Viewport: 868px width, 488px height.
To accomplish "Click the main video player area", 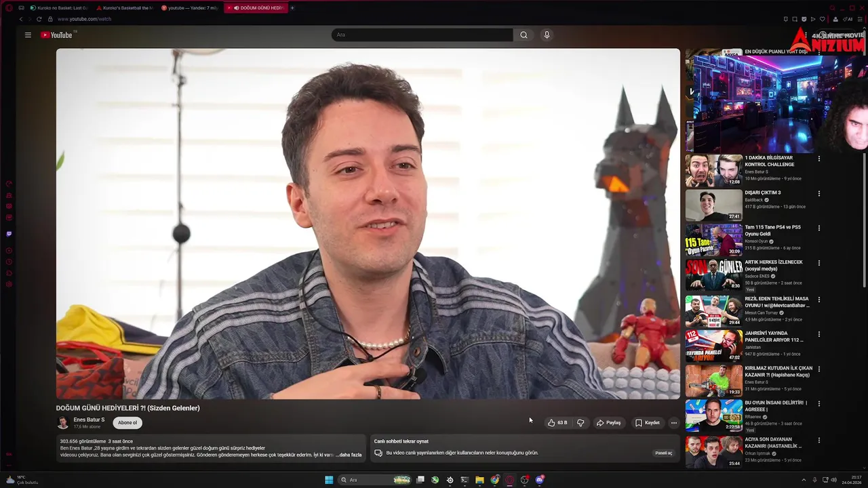I will pyautogui.click(x=368, y=224).
